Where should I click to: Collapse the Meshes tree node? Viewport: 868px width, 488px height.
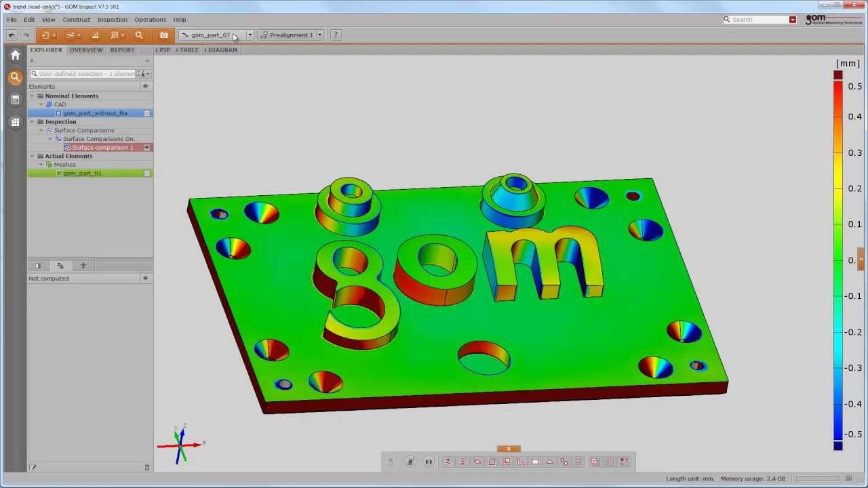click(x=41, y=165)
